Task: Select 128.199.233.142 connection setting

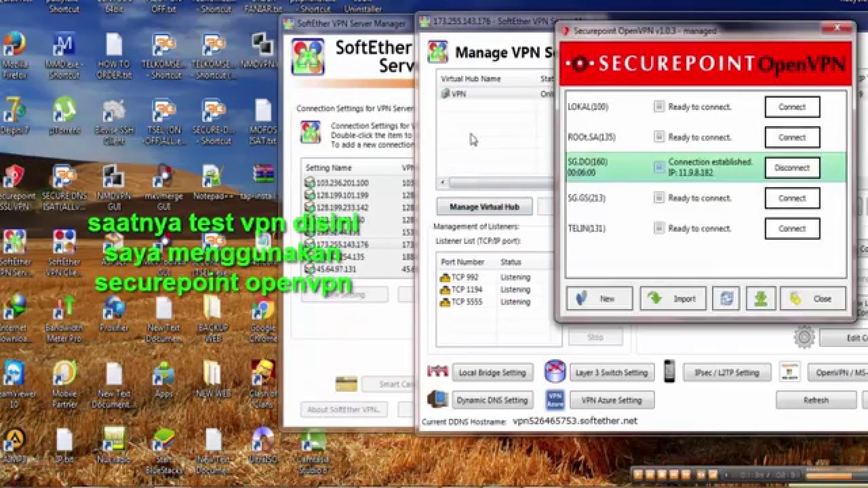Action: [x=359, y=207]
